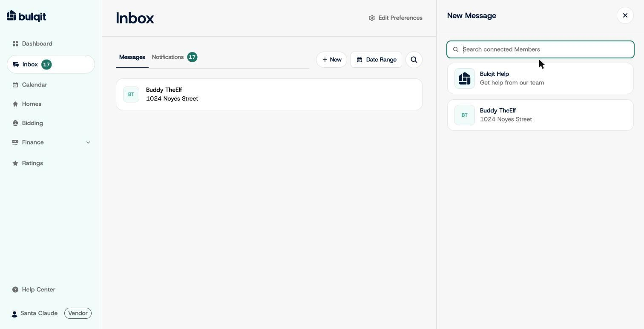The width and height of the screenshot is (644, 329).
Task: Select Buddy TheElf in New Message panel
Action: [x=540, y=115]
